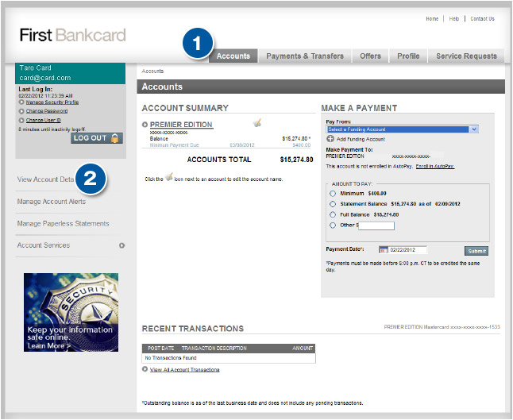
Task: Open Contact Us page
Action: [x=482, y=18]
